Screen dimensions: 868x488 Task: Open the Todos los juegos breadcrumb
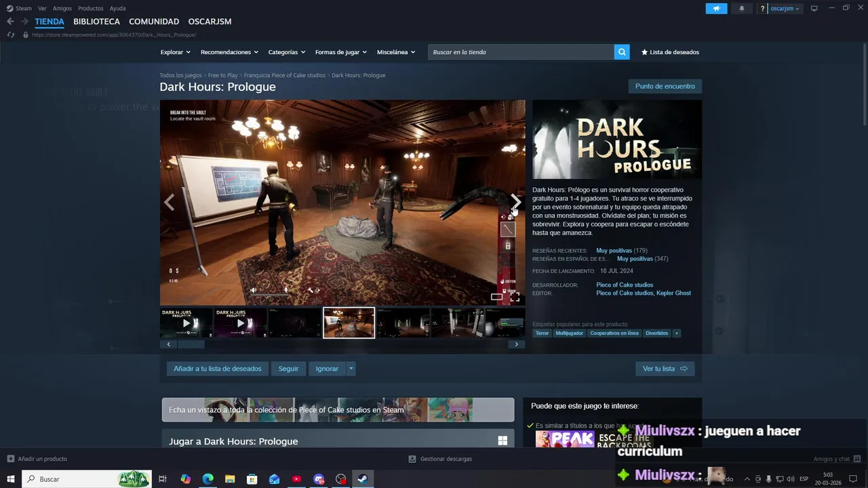point(180,75)
